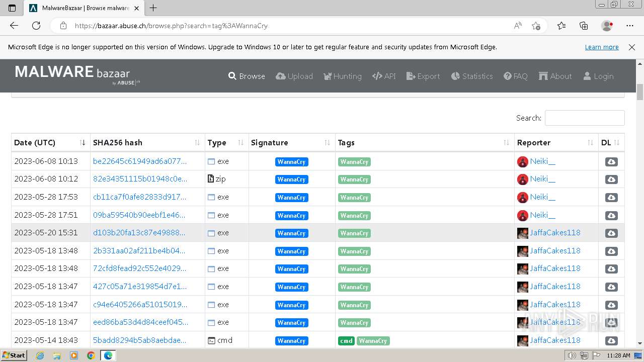644x362 pixels.
Task: Sort table by SHA256 hash
Action: coord(147,143)
